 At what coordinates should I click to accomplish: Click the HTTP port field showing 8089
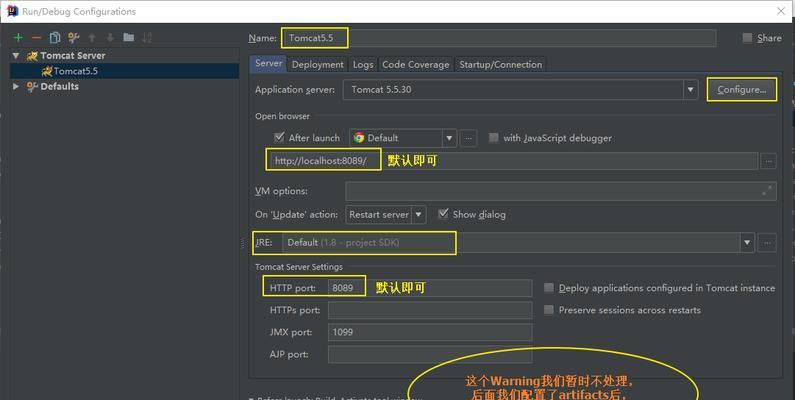tap(430, 288)
